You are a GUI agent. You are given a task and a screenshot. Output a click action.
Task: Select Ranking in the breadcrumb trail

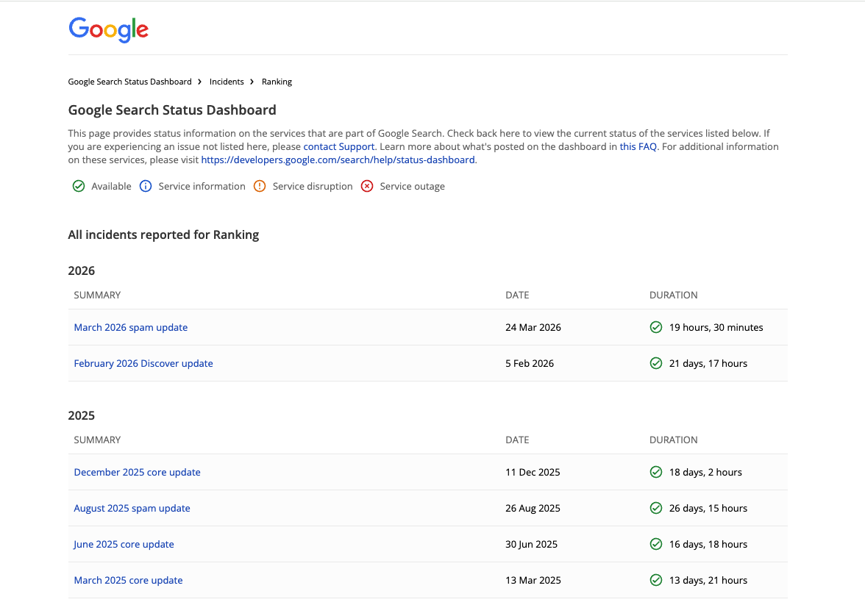pos(277,82)
